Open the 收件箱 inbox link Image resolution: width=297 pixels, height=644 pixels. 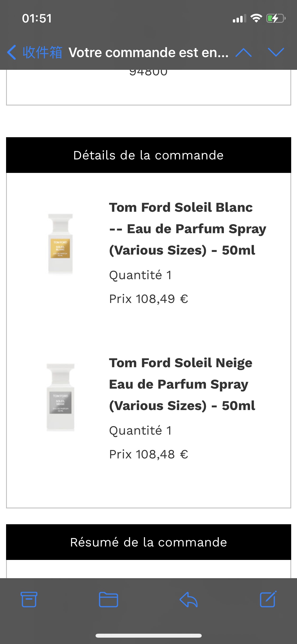coord(42,52)
